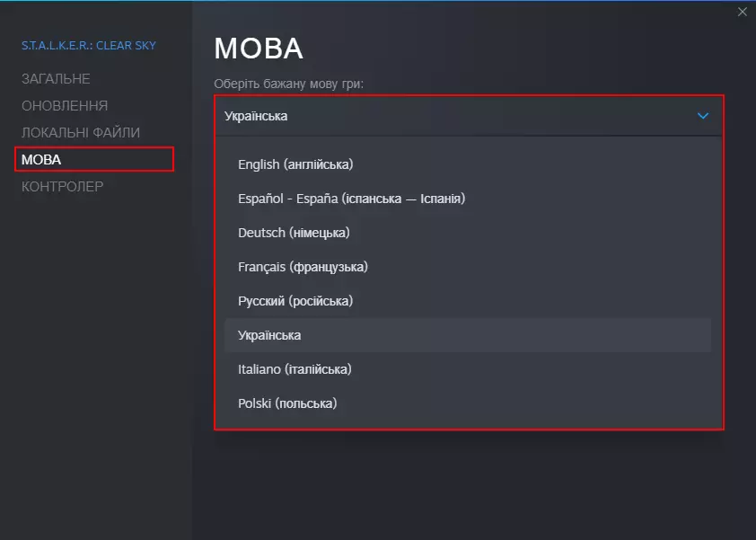
Task: Switch to the ОНОВЛЕННЯ tab
Action: pos(65,106)
